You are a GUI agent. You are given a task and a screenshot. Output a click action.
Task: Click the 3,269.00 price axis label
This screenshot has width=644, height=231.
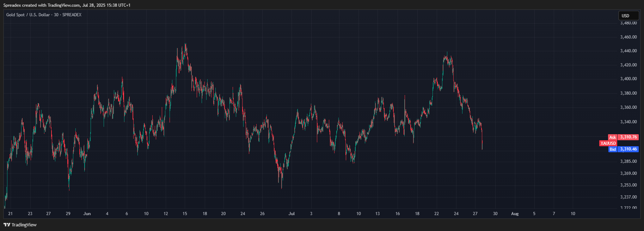coord(628,173)
